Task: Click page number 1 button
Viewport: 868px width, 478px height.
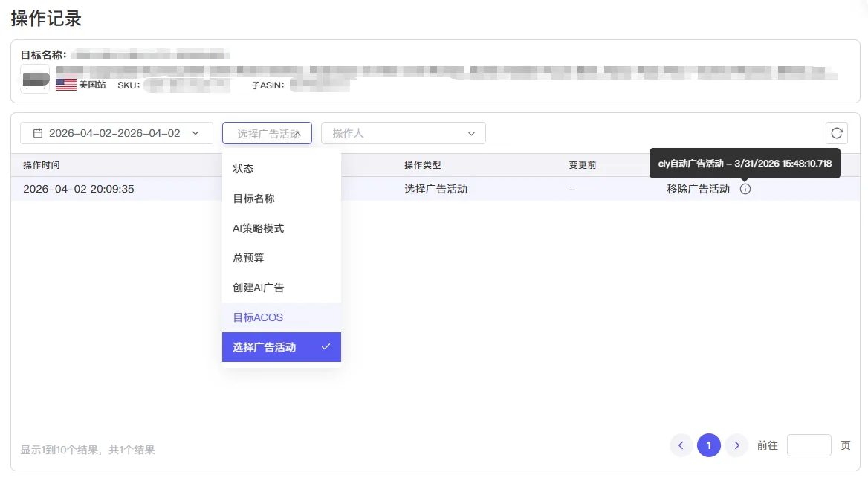Action: tap(708, 445)
